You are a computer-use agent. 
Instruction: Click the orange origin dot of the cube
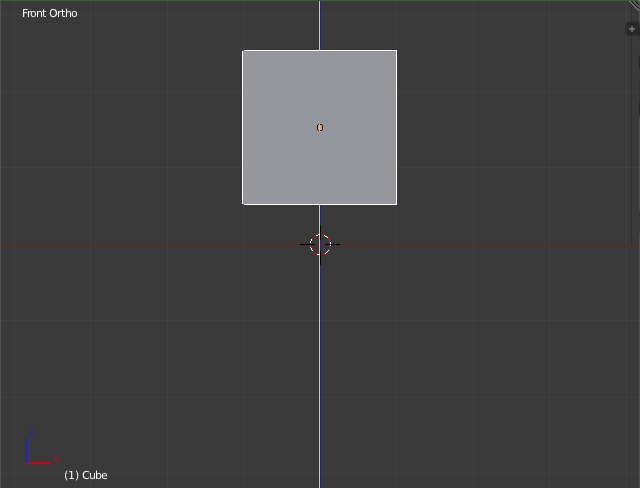pyautogui.click(x=320, y=127)
